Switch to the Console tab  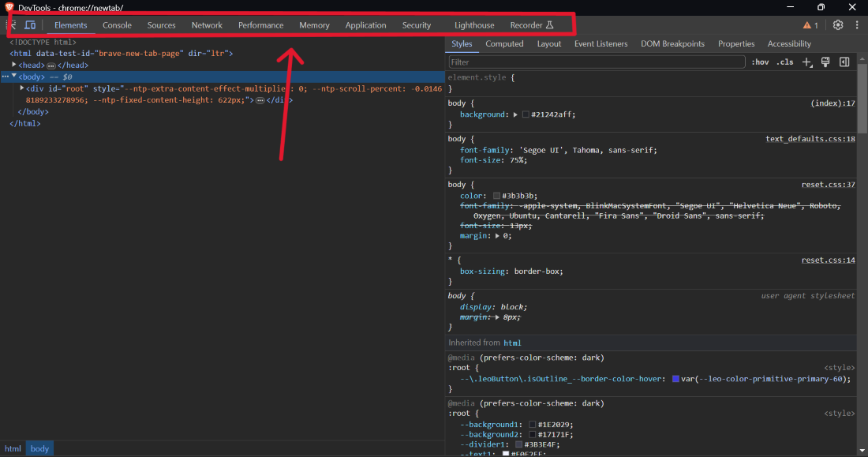[x=117, y=25]
